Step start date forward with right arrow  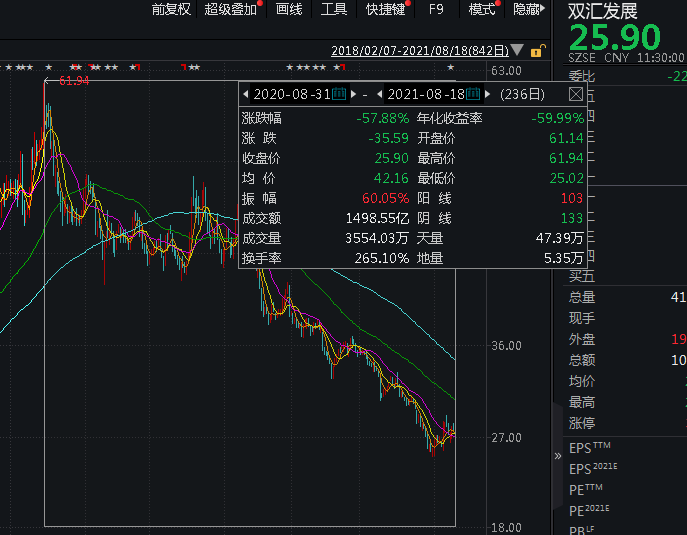353,94
